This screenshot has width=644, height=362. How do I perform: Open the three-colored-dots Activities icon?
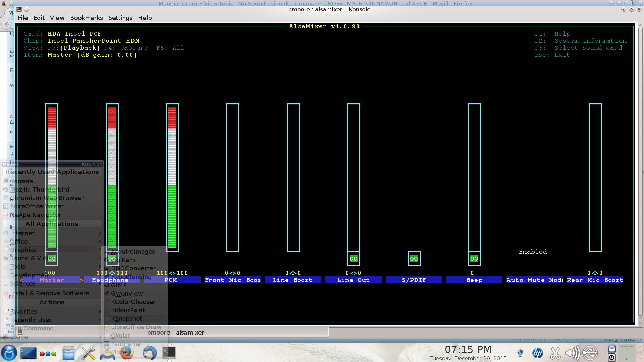[48, 354]
